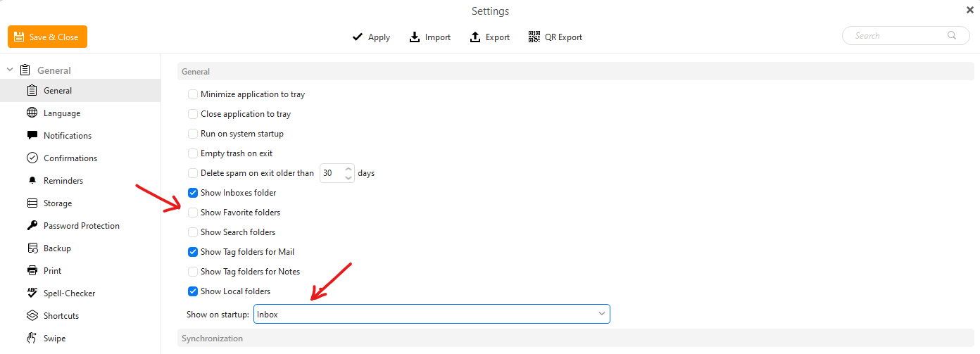Viewport: 980px width, 354px height.
Task: Check Delete spam on exit option
Action: pos(193,172)
